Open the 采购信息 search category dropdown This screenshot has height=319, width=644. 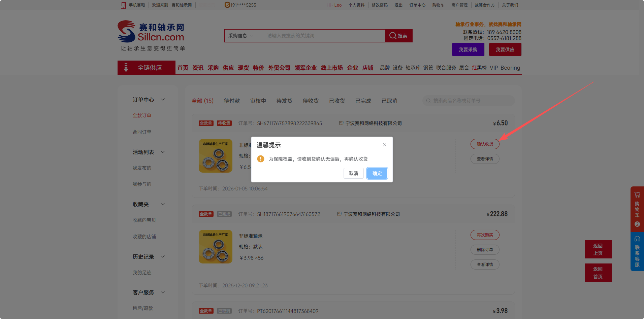click(241, 36)
